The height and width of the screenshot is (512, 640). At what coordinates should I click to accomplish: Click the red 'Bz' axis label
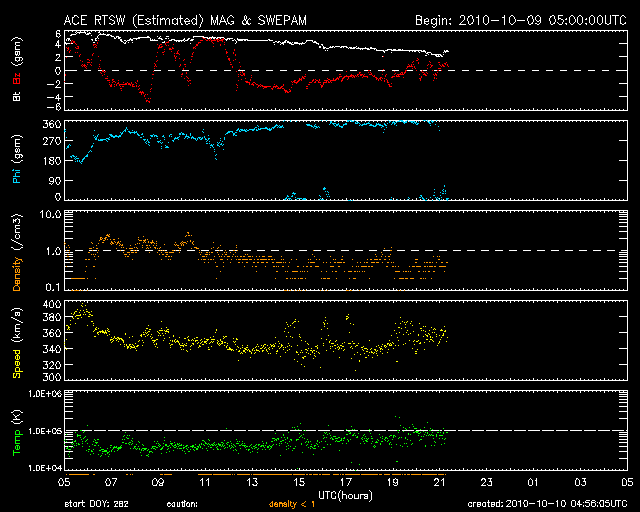[x=17, y=78]
